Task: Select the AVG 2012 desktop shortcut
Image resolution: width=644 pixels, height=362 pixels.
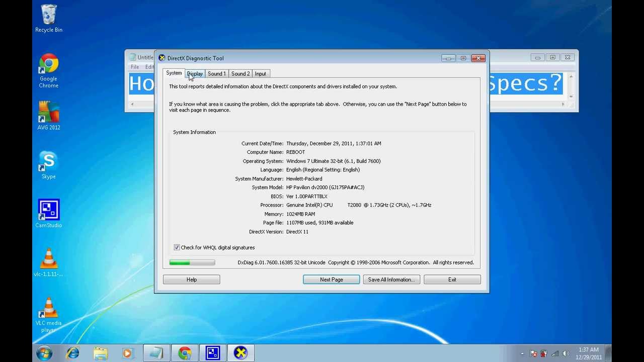Action: 49,116
